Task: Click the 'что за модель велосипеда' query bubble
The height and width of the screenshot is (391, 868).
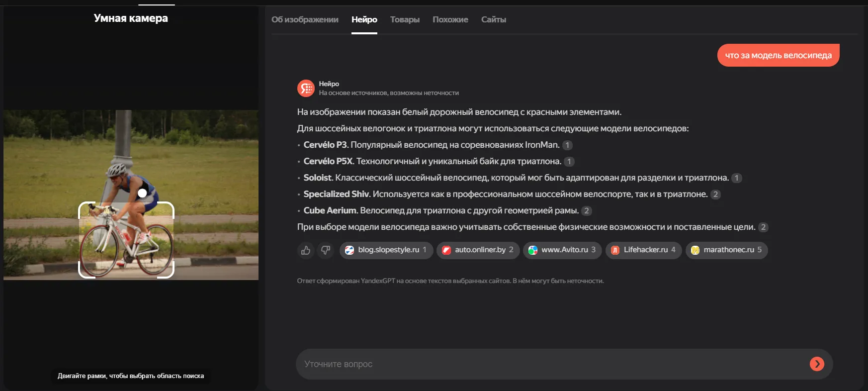Action: (779, 55)
